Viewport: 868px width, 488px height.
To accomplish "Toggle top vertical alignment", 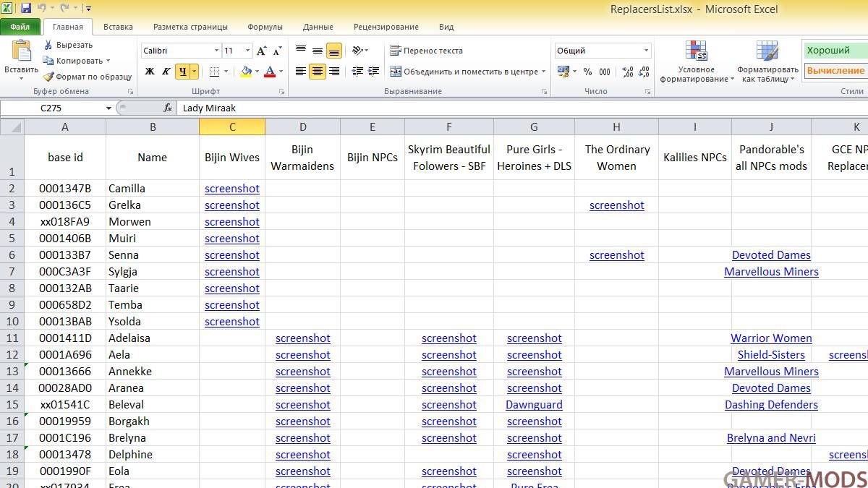I will pyautogui.click(x=301, y=51).
